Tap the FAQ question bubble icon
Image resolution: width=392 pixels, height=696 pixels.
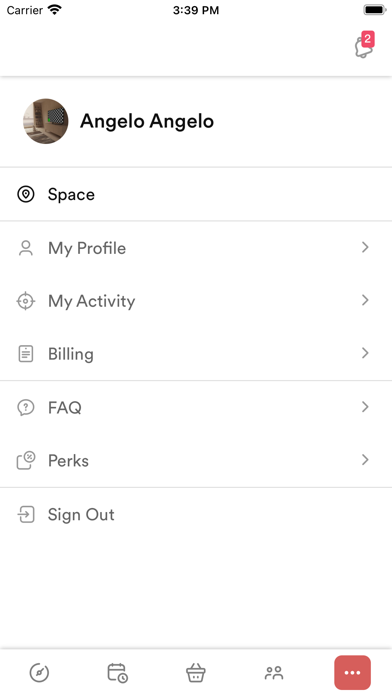click(26, 407)
